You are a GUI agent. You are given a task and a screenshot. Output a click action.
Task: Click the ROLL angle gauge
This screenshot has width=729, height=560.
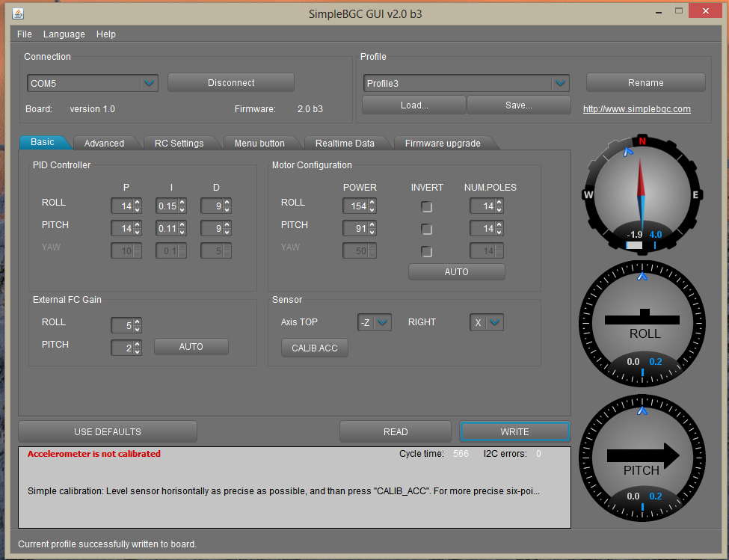click(x=642, y=324)
